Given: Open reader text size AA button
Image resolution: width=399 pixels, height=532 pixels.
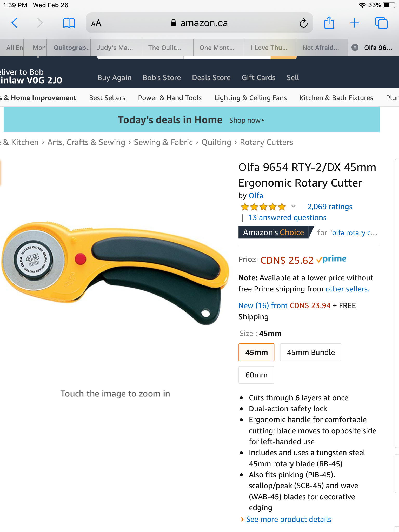Looking at the screenshot, I should (96, 23).
